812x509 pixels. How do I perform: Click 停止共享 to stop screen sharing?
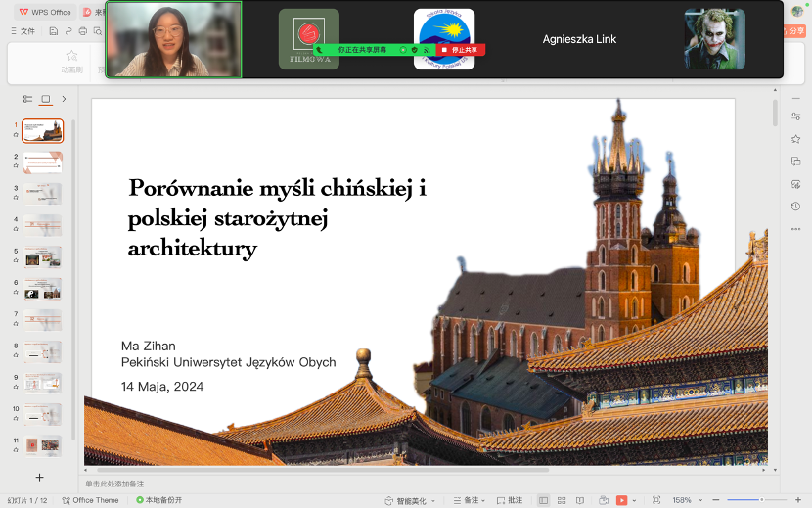[x=461, y=49]
